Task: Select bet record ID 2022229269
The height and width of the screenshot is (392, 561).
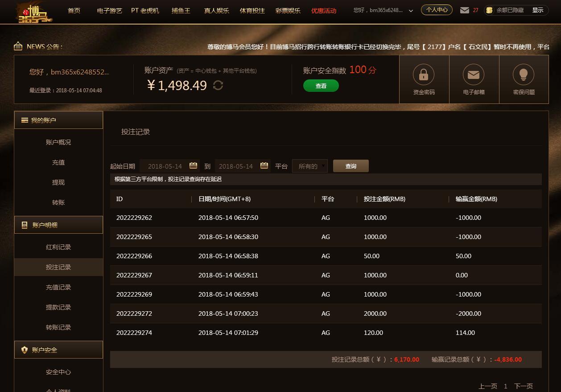Action: pyautogui.click(x=134, y=294)
